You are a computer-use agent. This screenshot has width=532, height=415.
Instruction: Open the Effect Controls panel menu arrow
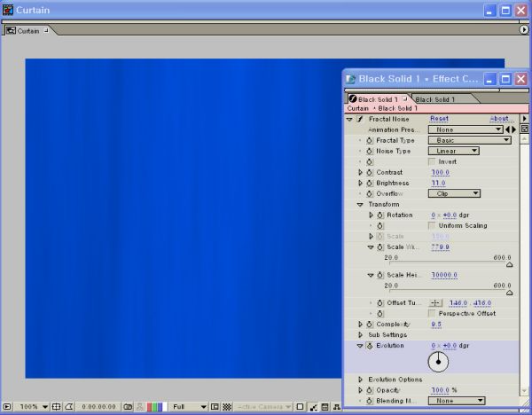[x=525, y=119]
